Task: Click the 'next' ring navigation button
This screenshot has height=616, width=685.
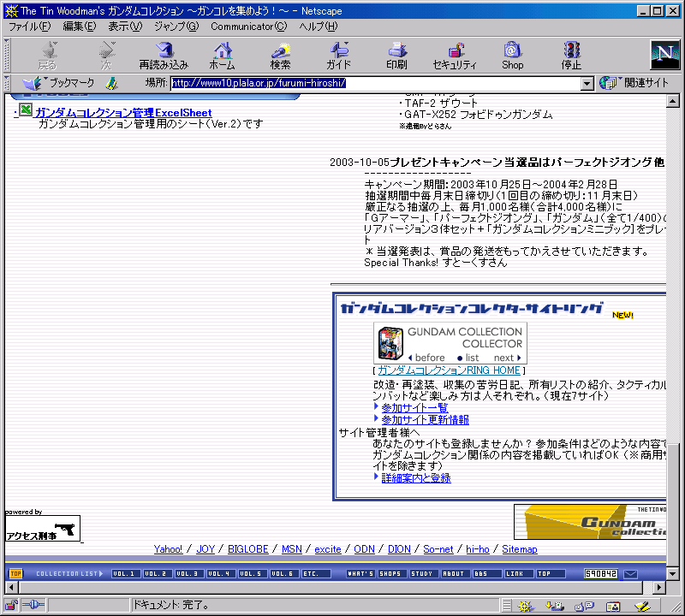Action: coord(507,358)
